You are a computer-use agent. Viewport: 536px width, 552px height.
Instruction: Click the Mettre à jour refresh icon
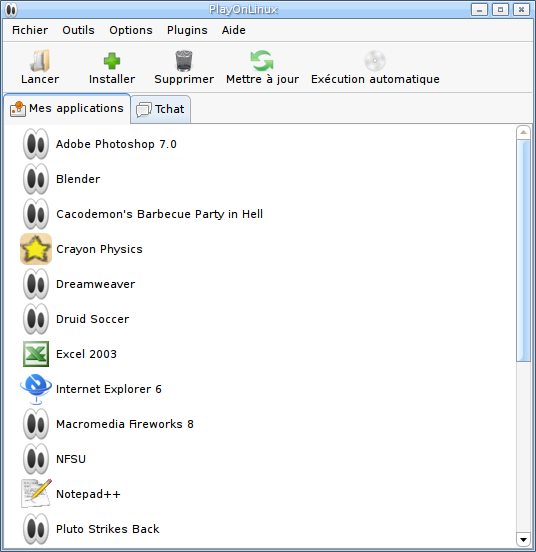tap(262, 61)
